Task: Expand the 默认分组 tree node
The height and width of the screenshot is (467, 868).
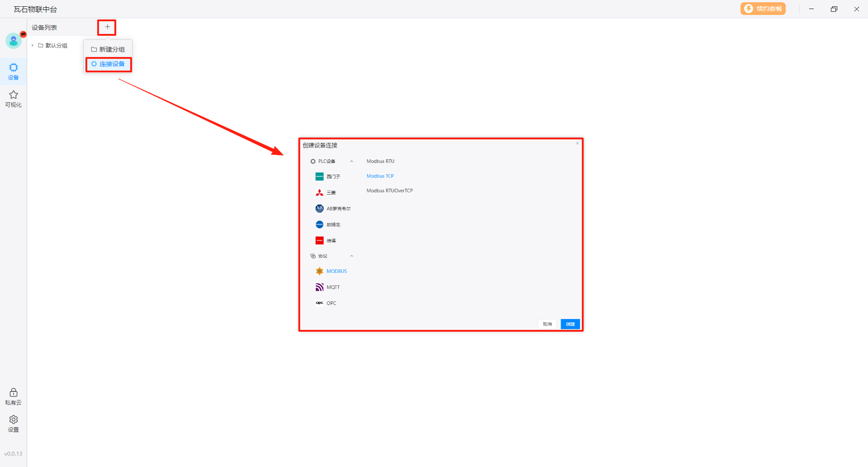Action: [33, 45]
